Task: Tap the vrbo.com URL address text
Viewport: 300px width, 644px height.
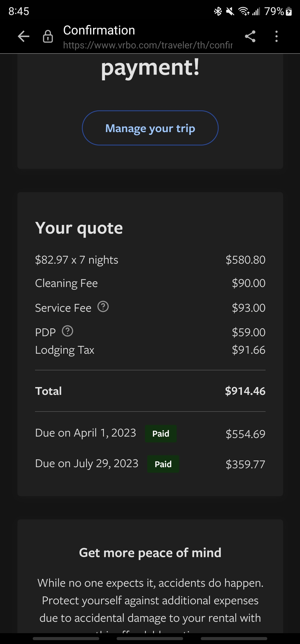Action: [x=147, y=45]
